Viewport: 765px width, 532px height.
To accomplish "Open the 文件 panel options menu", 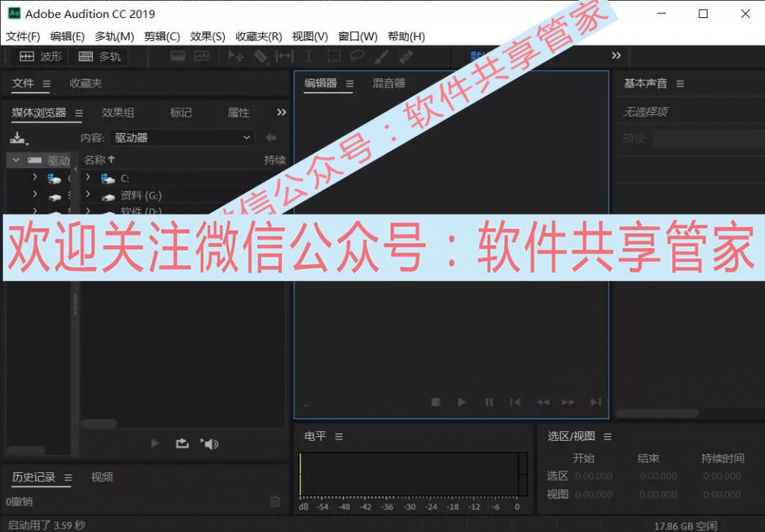I will coord(46,84).
